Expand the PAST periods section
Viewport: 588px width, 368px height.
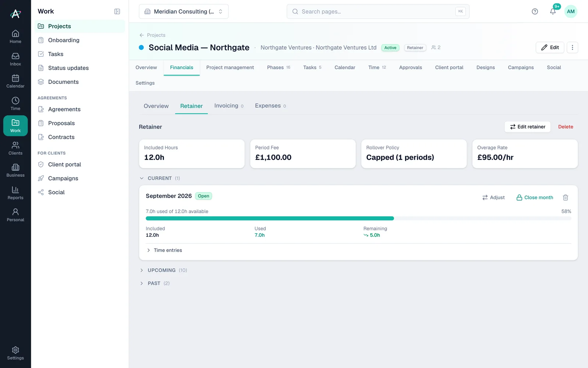155,283
